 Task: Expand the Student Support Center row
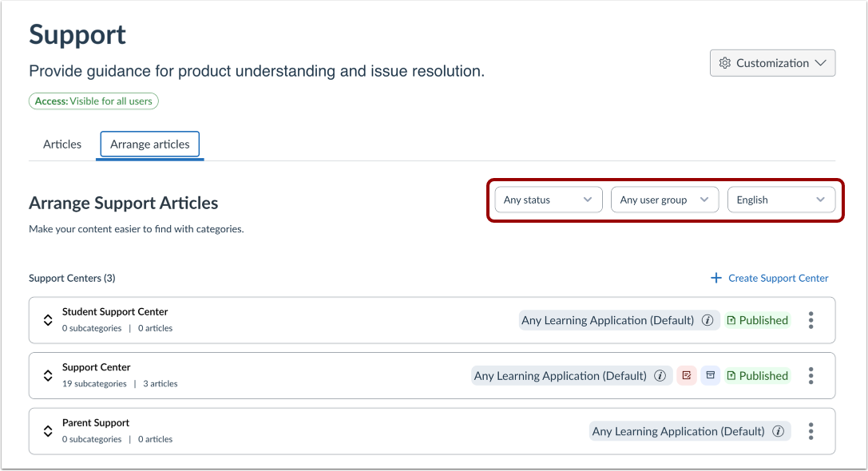48,320
